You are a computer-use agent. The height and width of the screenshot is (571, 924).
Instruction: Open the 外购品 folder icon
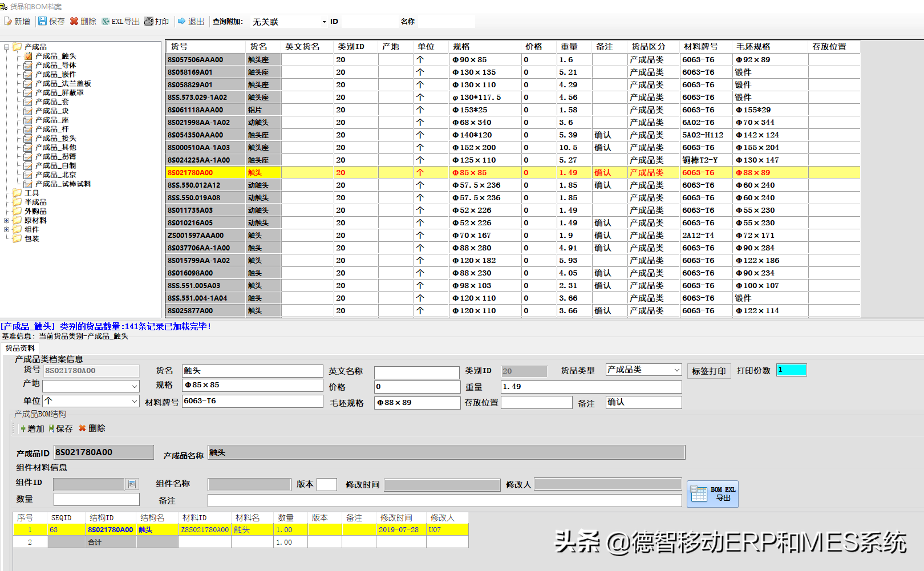[17, 211]
